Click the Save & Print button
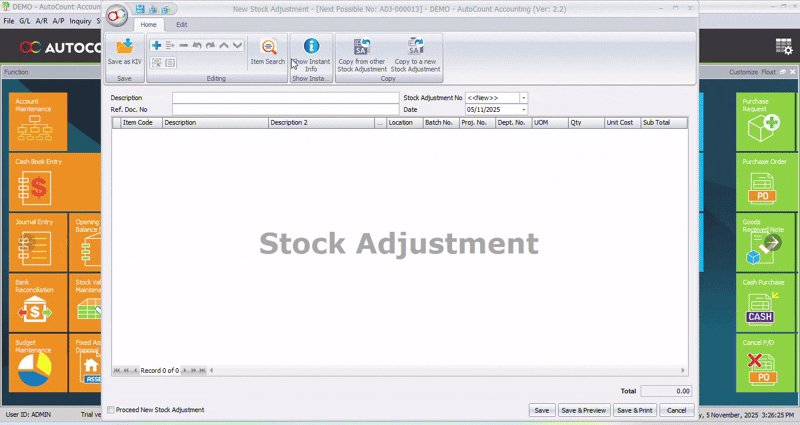The height and width of the screenshot is (425, 800). (635, 410)
